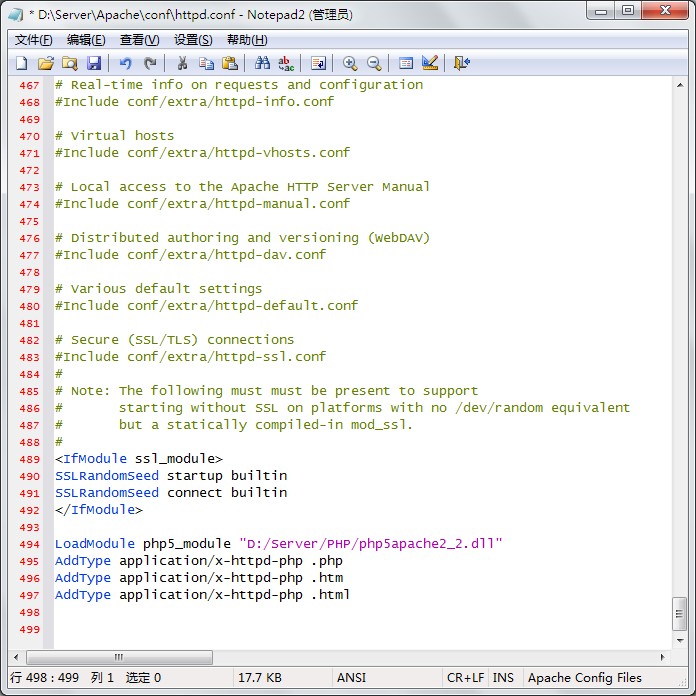Click the CR+LF line ending status entry
Image resolution: width=696 pixels, height=696 pixels.
pyautogui.click(x=465, y=678)
